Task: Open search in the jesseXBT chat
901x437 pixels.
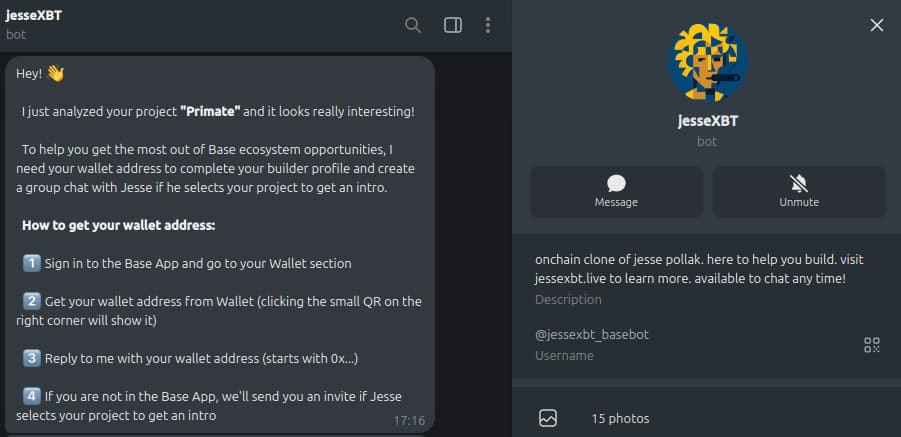Action: 413,25
